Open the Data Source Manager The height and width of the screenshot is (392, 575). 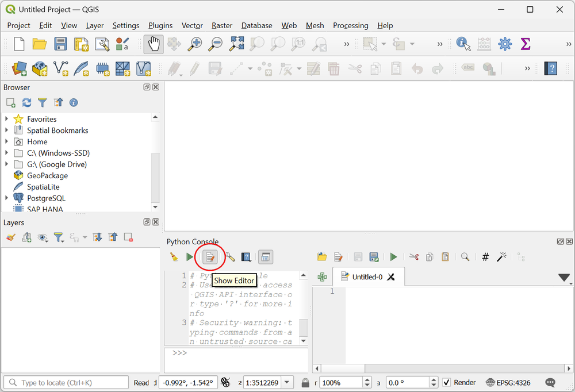tap(20, 68)
